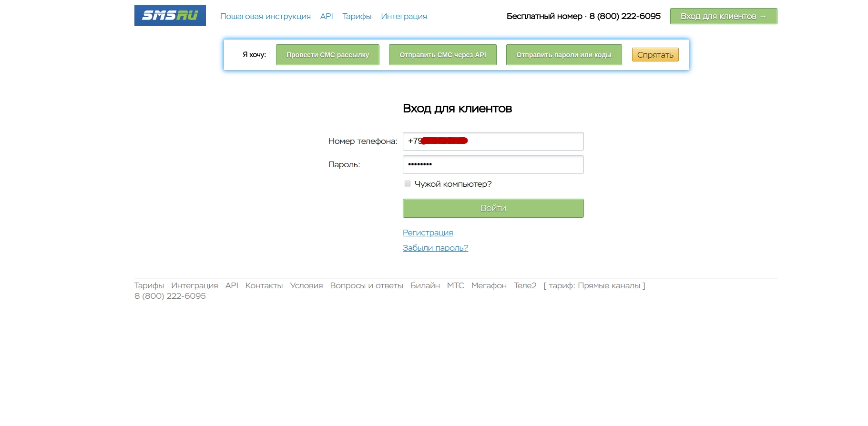The height and width of the screenshot is (426, 868).
Task: Choose Отправить пароли или коды
Action: (x=564, y=55)
